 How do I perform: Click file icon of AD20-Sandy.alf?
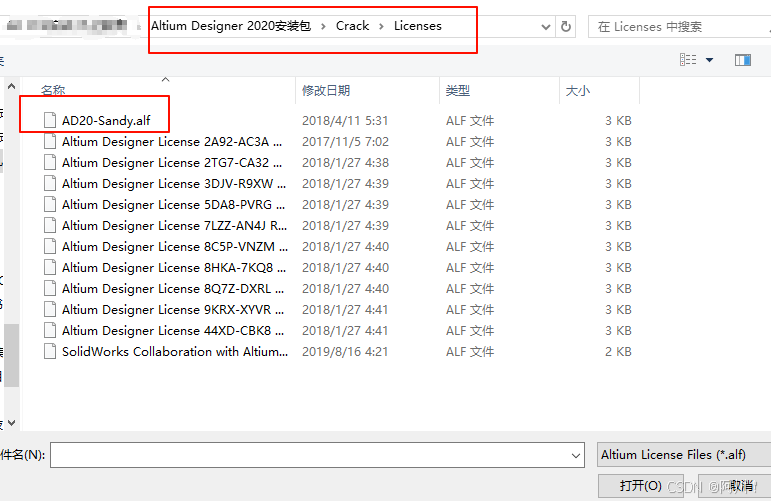click(50, 120)
